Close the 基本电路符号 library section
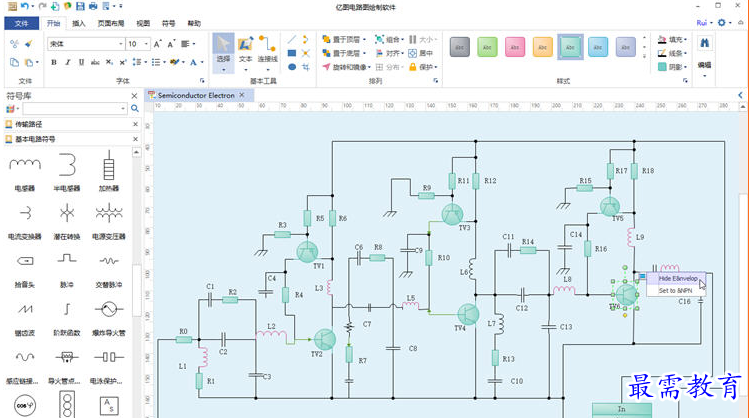The width and height of the screenshot is (750, 418). coord(135,139)
